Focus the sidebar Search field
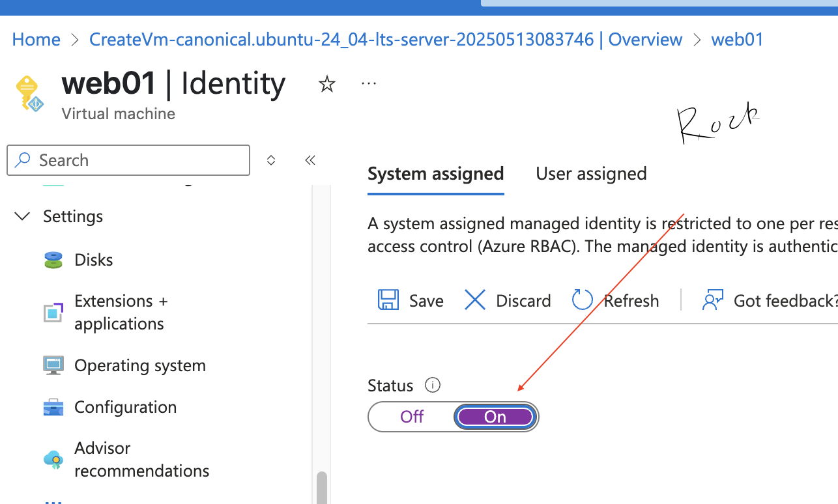Image resolution: width=838 pixels, height=504 pixels. pos(128,160)
